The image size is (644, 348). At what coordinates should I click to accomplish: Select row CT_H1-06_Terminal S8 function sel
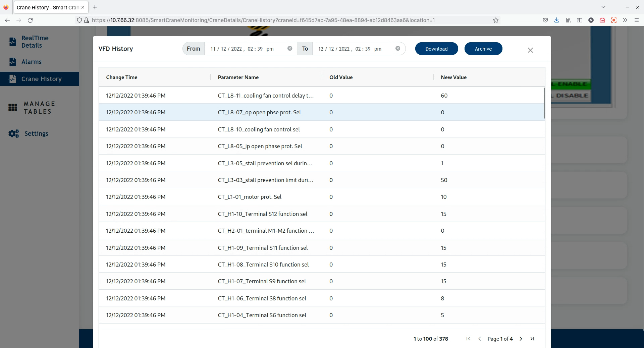(x=321, y=298)
